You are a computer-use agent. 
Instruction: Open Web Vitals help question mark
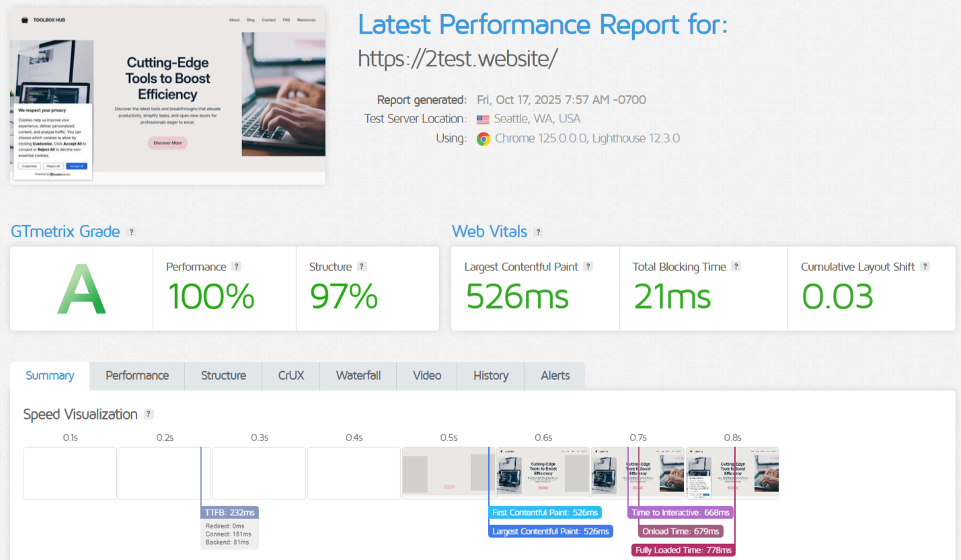[538, 232]
